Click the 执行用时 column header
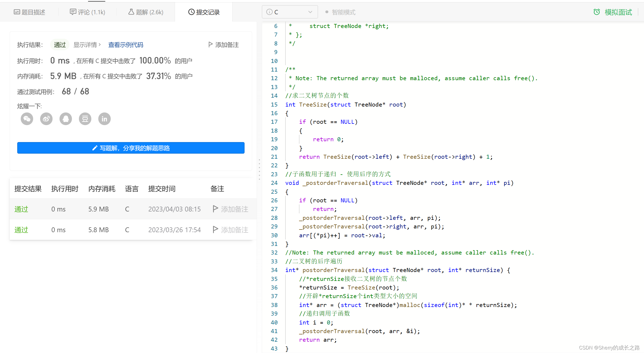Image resolution: width=644 pixels, height=353 pixels. click(65, 189)
